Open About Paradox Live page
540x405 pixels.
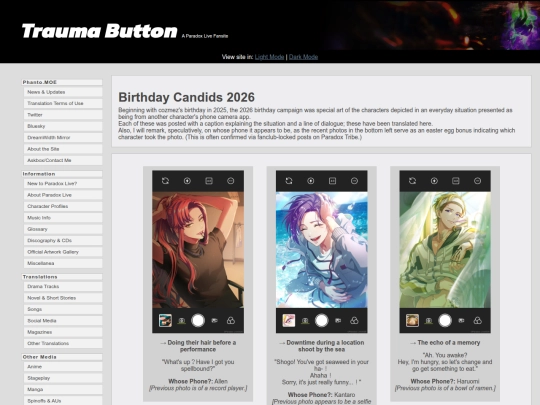pos(63,195)
